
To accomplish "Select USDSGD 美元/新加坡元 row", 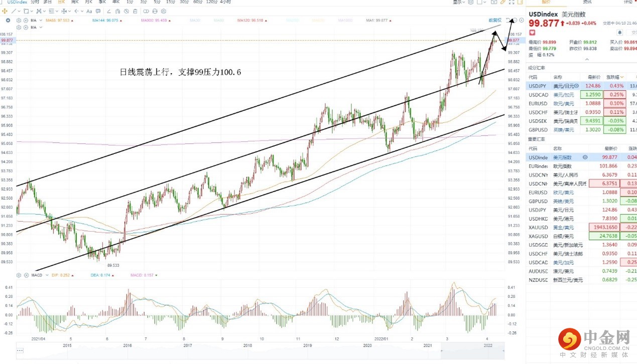I will pyautogui.click(x=581, y=245).
